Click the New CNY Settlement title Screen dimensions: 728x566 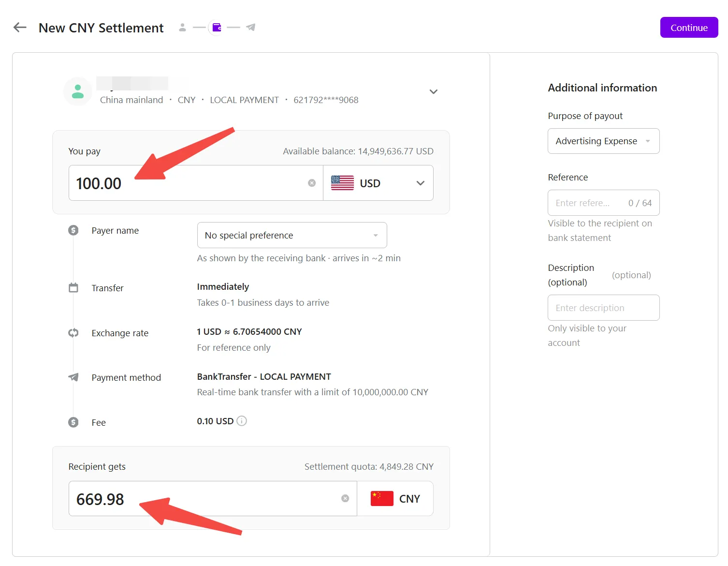click(101, 28)
